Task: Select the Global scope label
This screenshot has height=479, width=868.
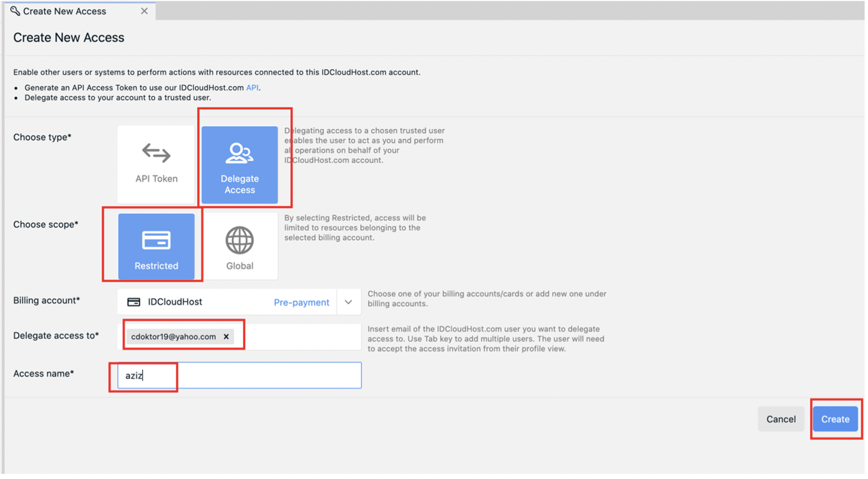Action: click(240, 266)
